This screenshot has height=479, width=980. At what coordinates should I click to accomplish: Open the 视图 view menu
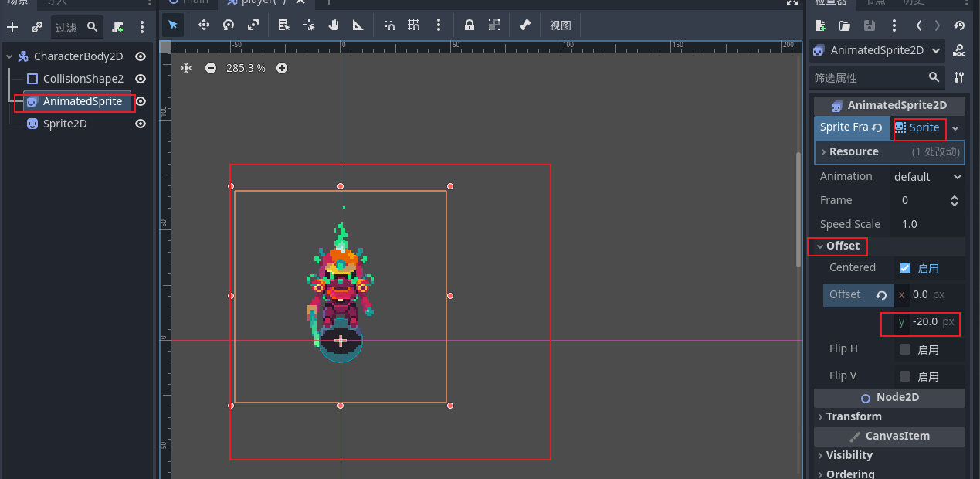pos(561,25)
